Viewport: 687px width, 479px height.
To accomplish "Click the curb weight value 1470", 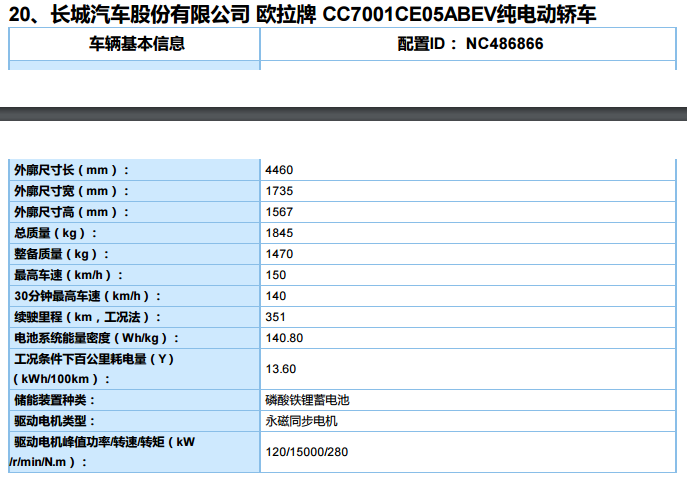I will [x=279, y=254].
